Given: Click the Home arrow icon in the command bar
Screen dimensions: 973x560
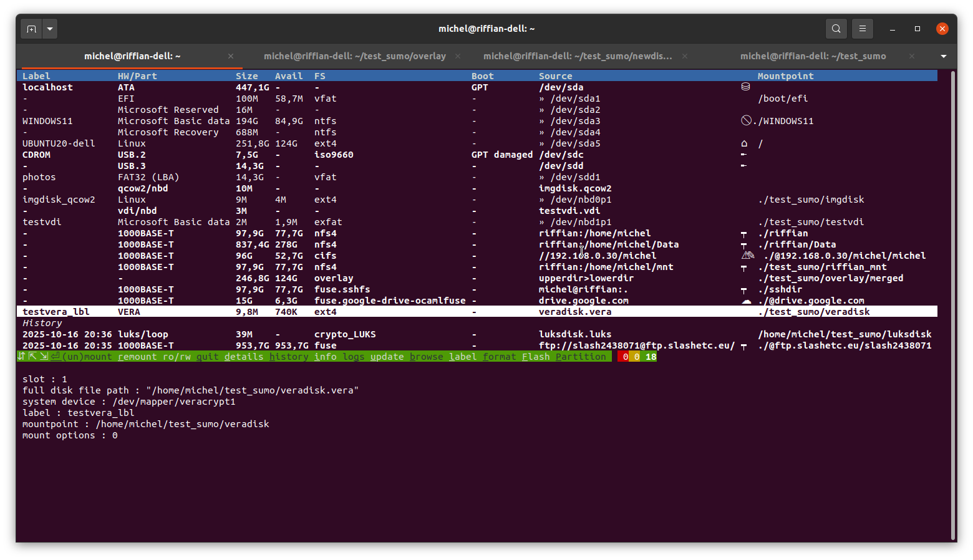Looking at the screenshot, I should point(32,356).
